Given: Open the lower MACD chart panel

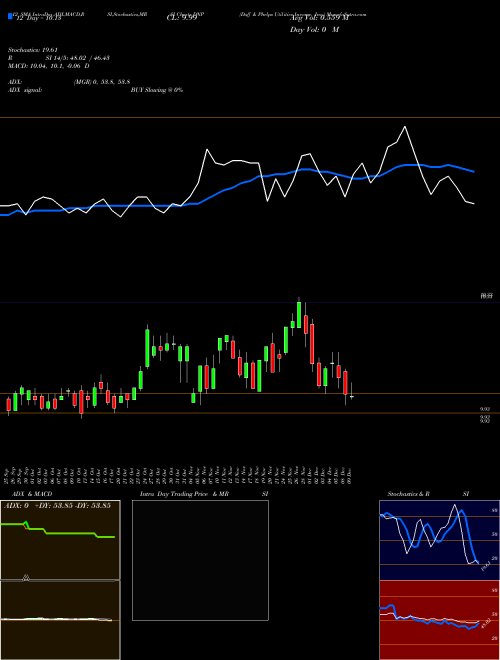Looking at the screenshot, I should point(60,620).
